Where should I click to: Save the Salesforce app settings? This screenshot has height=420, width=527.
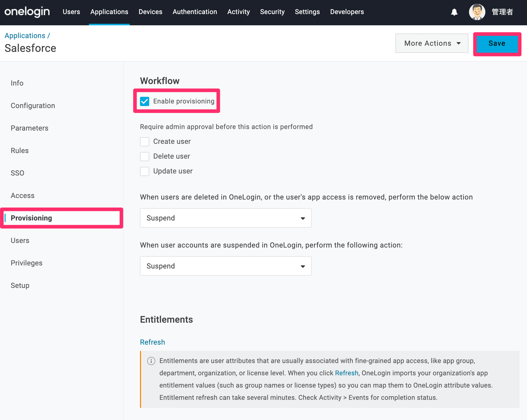coord(497,43)
